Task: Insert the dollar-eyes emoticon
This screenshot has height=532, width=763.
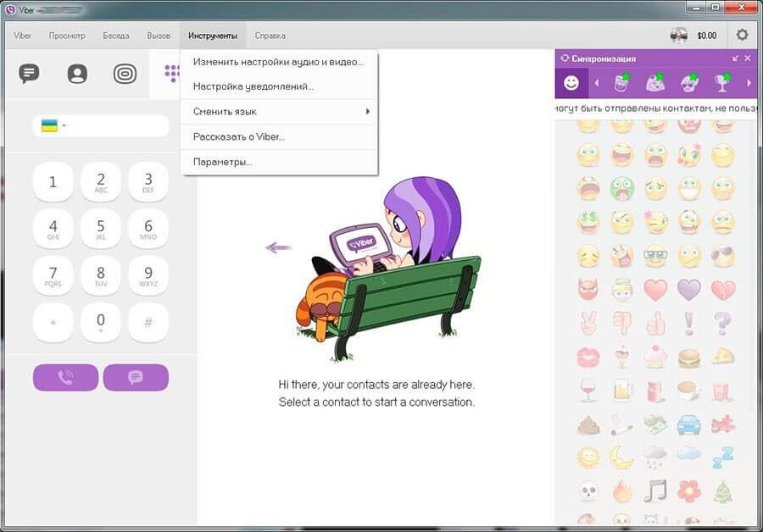Action: (x=588, y=223)
